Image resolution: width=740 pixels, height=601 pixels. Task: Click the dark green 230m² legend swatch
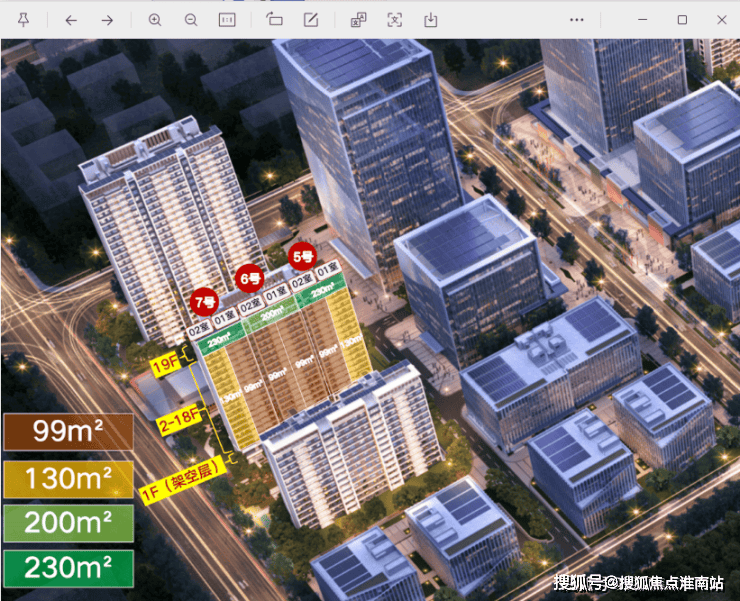coord(68,568)
